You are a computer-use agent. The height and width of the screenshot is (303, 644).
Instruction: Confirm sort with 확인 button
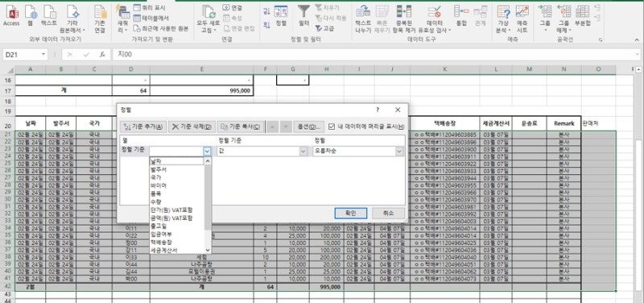pos(350,213)
